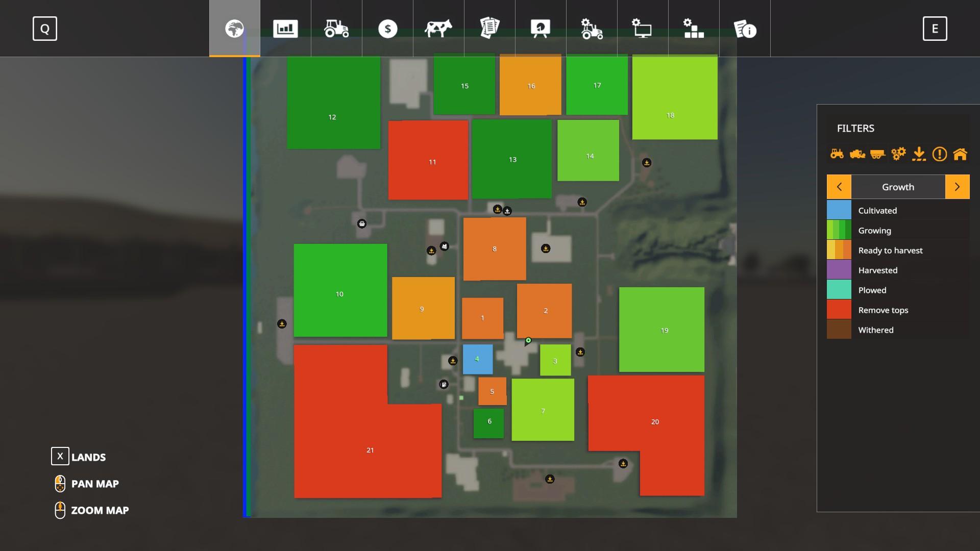The width and height of the screenshot is (980, 551).
Task: Toggle the exclamation mark filter icon
Action: coord(939,154)
